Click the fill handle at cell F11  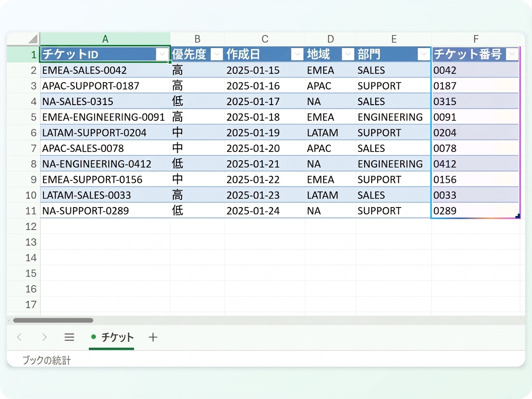(x=518, y=216)
